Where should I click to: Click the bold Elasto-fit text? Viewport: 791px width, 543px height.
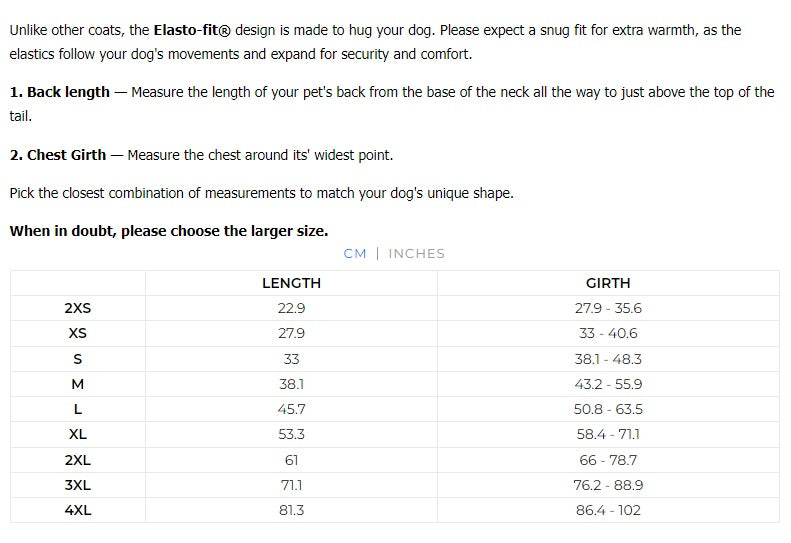coord(191,30)
